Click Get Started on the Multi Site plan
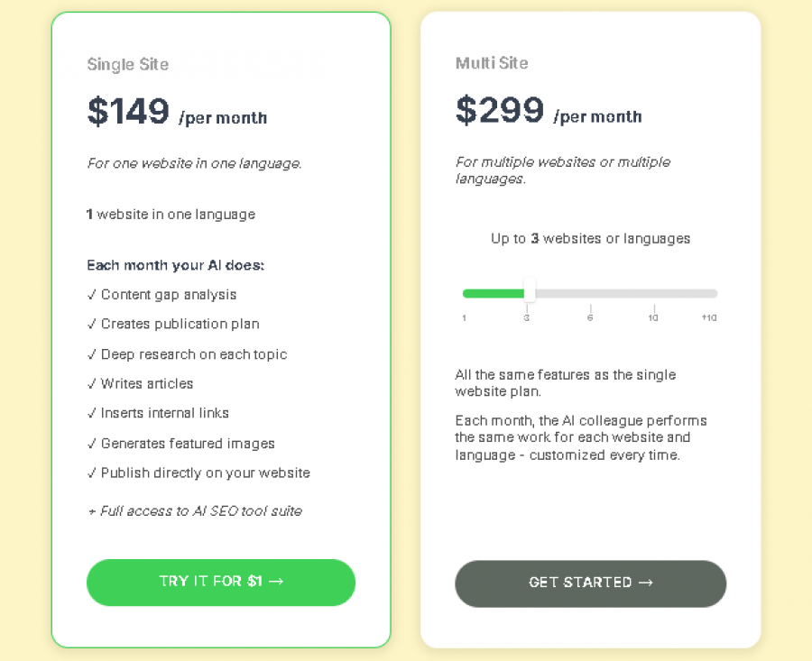 [x=590, y=583]
